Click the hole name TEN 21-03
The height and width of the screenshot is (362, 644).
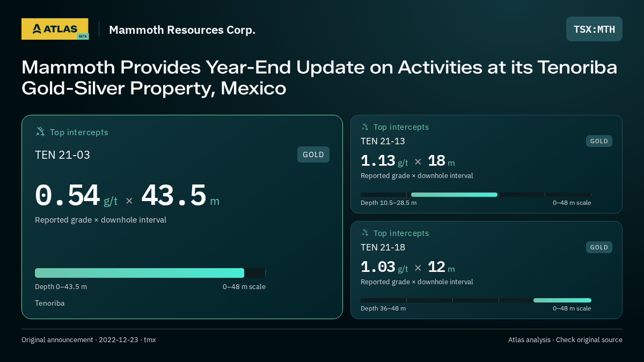pyautogui.click(x=62, y=155)
